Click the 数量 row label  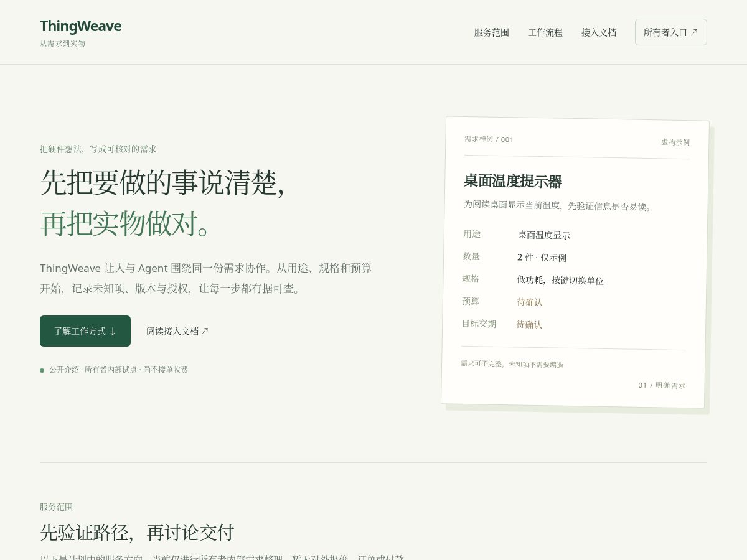pos(471,256)
